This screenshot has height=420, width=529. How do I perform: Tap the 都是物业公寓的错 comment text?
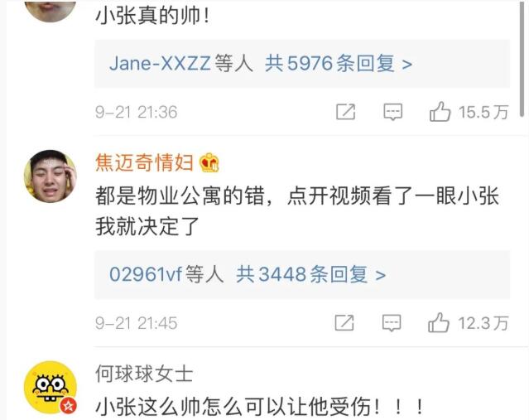[x=297, y=211]
